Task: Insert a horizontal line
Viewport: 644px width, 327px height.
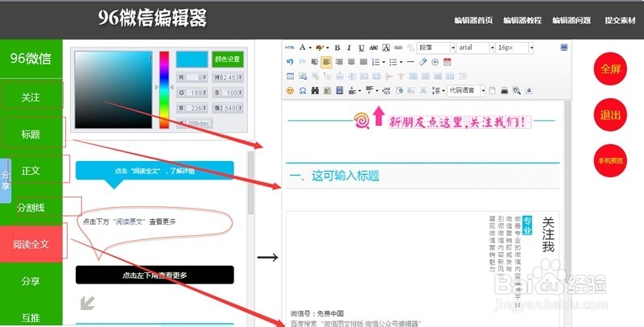Action: tap(411, 62)
